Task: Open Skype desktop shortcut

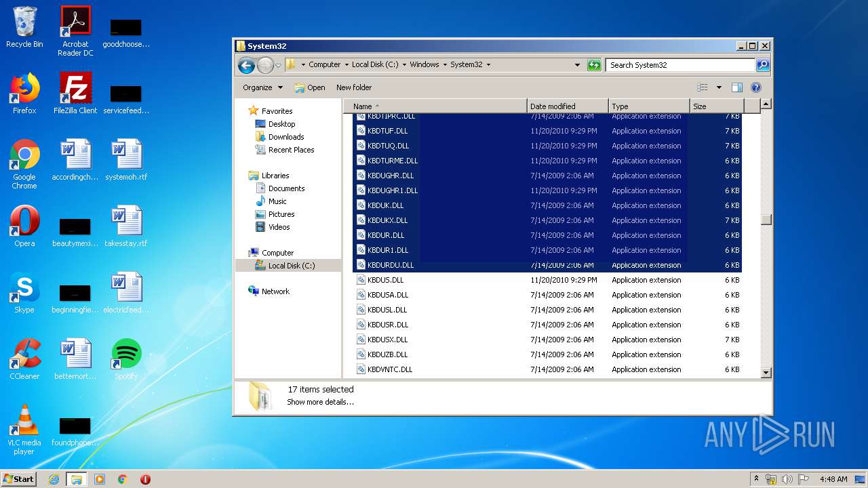Action: 24,293
